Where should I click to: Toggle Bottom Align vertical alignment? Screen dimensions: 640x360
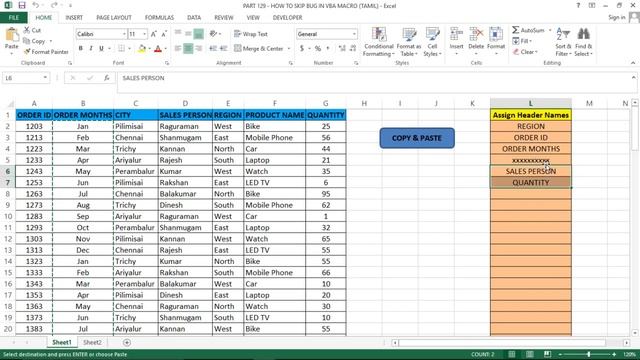[198, 34]
